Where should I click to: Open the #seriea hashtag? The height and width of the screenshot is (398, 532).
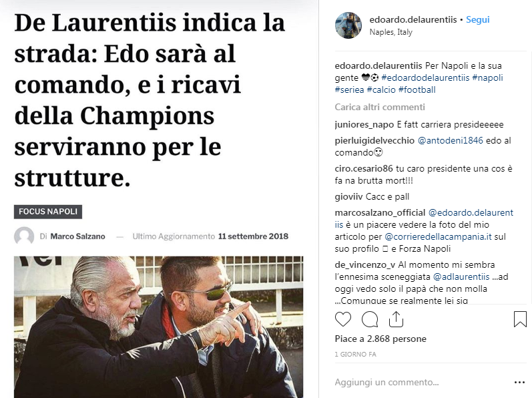[349, 90]
